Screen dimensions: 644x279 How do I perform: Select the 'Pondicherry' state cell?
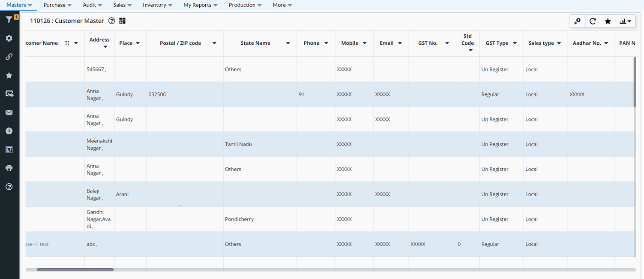click(260, 219)
